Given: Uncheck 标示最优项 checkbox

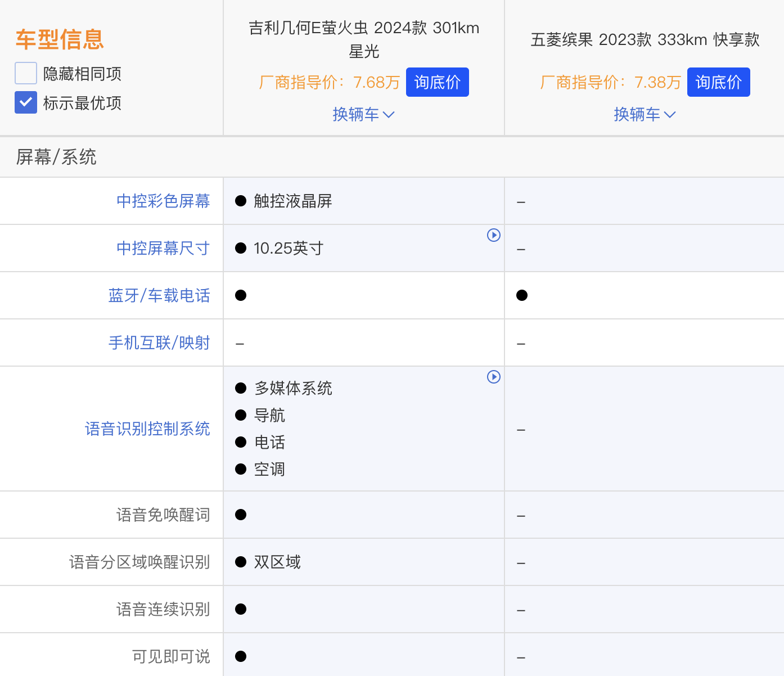Looking at the screenshot, I should tap(26, 102).
